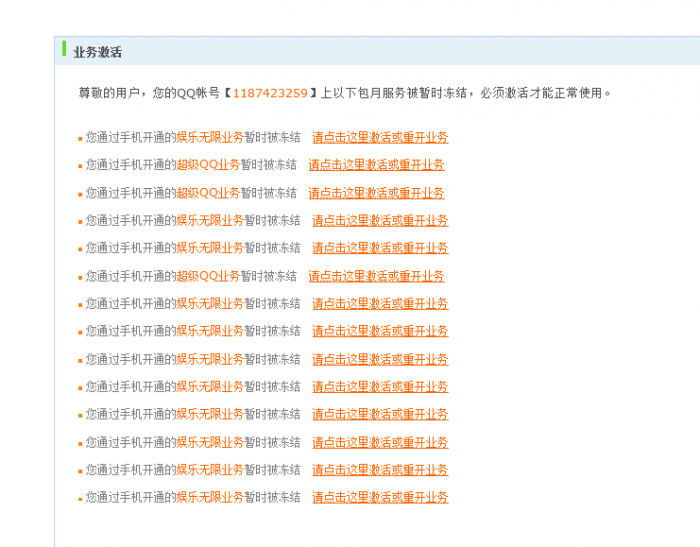
Task: Click activation link in first row (娱乐无限业务)
Action: (380, 137)
